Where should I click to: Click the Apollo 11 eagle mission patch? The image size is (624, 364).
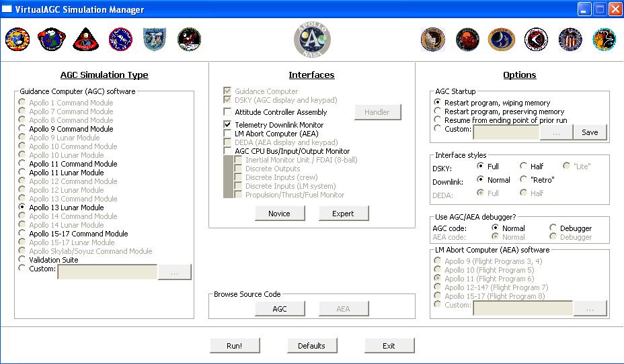pos(189,40)
